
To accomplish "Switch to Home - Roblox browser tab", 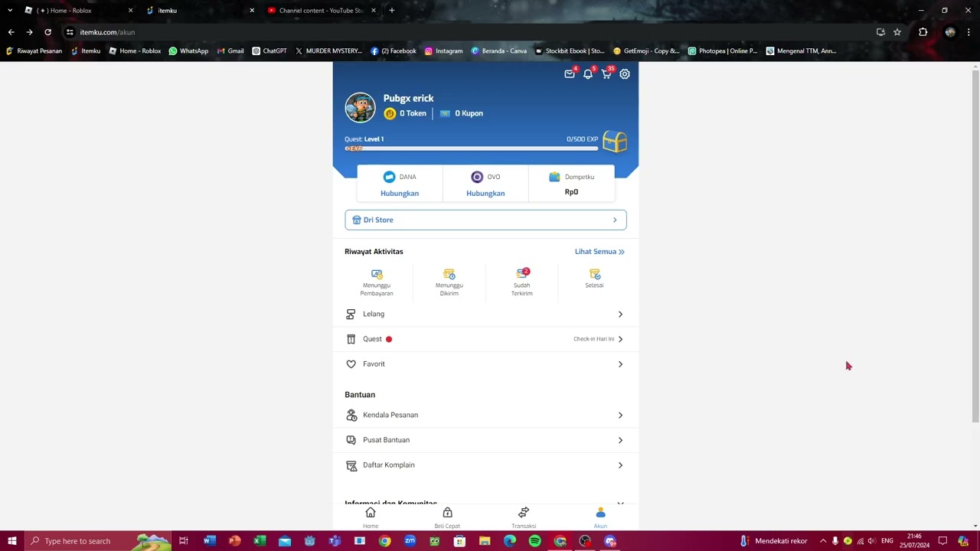I will pyautogui.click(x=77, y=11).
